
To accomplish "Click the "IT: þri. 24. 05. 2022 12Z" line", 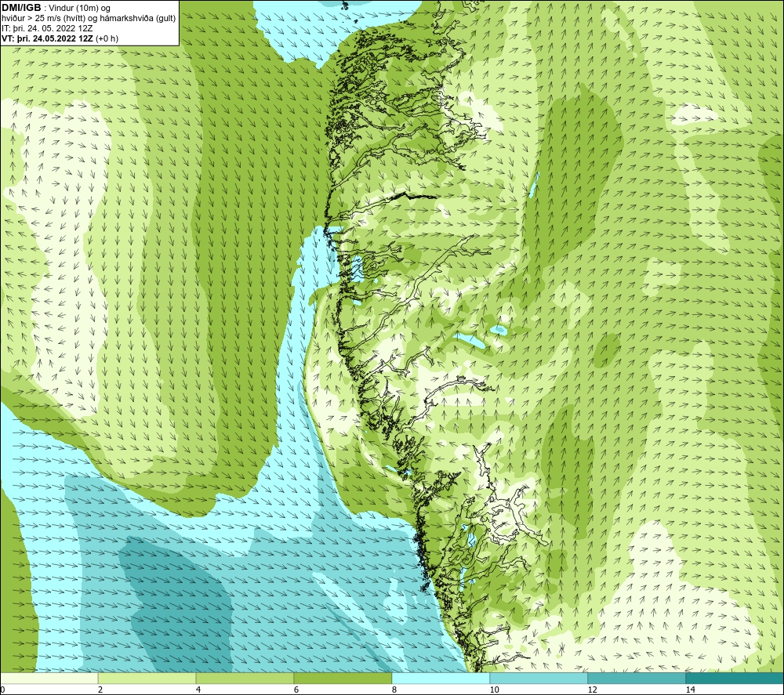I will [x=47, y=28].
